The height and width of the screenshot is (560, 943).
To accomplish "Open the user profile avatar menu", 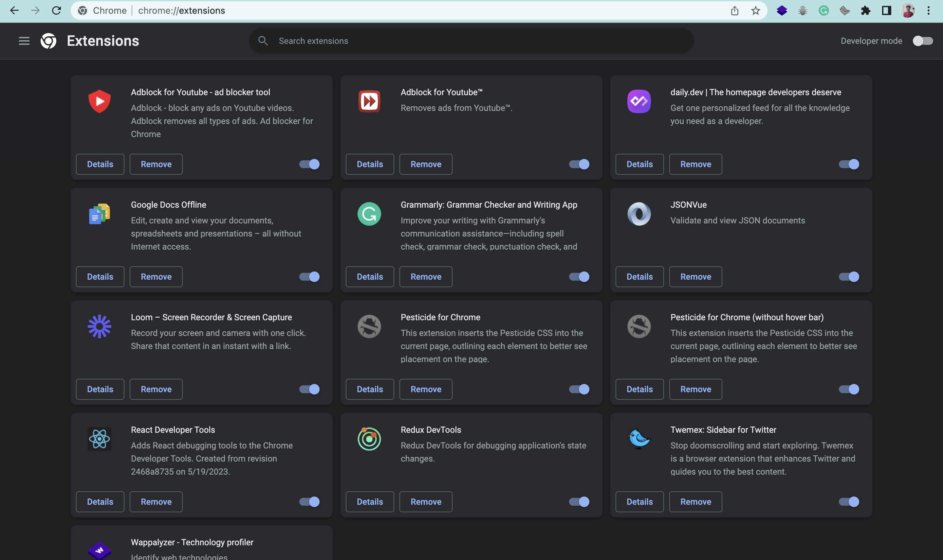I will 908,10.
